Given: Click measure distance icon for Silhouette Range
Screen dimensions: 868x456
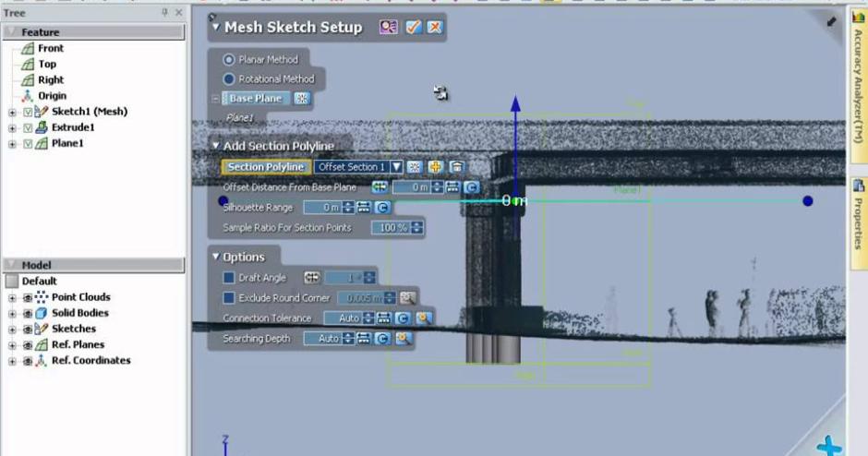Looking at the screenshot, I should (x=364, y=208).
